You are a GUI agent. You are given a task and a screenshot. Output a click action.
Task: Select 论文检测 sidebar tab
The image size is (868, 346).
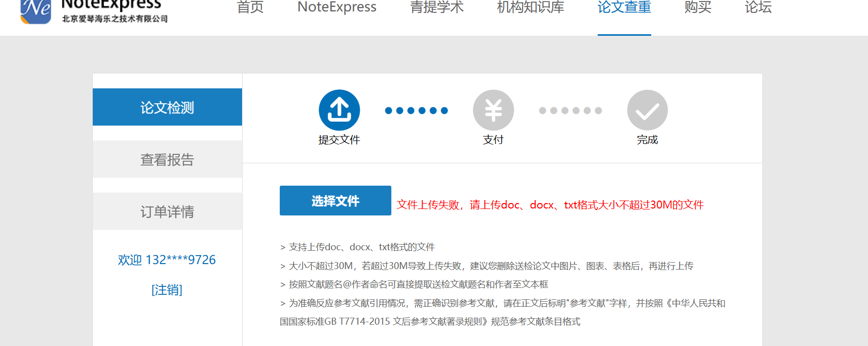167,107
